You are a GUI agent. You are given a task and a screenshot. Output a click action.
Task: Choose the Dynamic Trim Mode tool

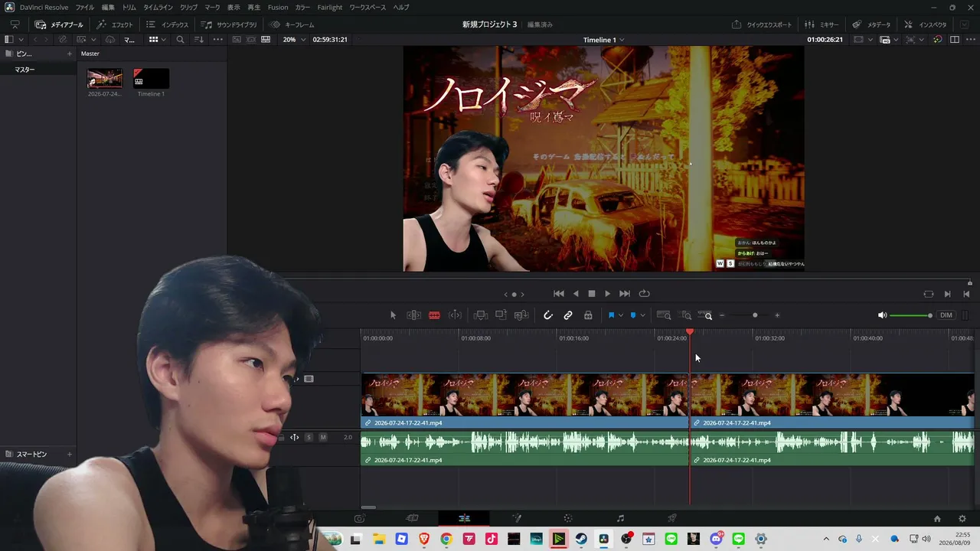[x=455, y=315]
